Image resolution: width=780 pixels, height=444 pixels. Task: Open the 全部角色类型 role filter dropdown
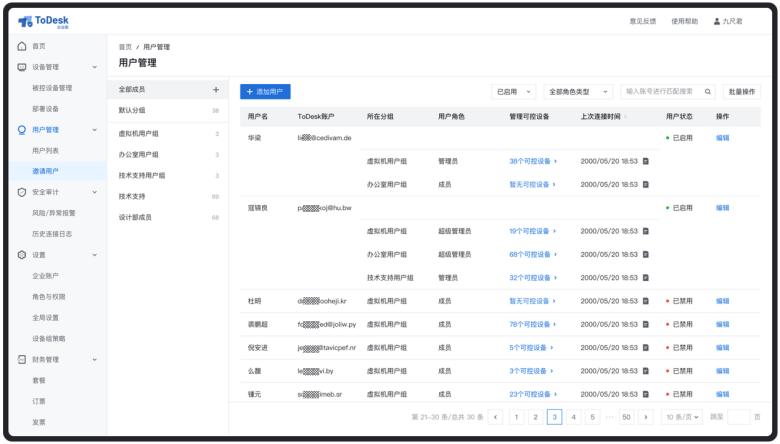point(575,92)
